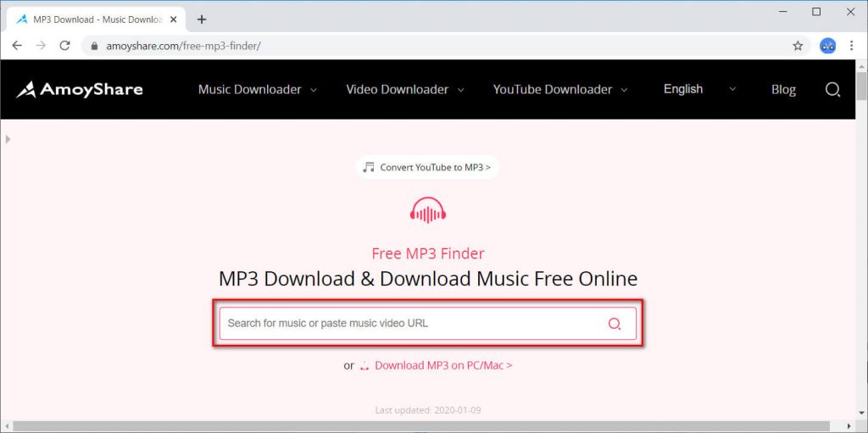Maximize the browser window

816,12
